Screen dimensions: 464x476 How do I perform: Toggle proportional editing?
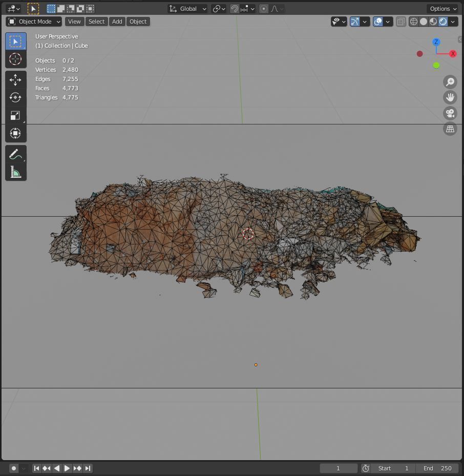click(x=264, y=9)
